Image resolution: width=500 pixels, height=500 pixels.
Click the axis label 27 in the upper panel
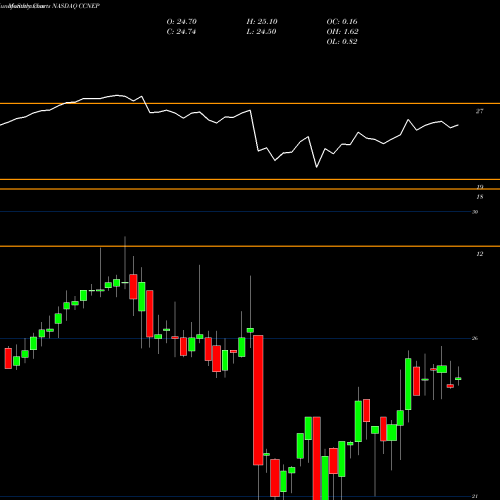479,111
